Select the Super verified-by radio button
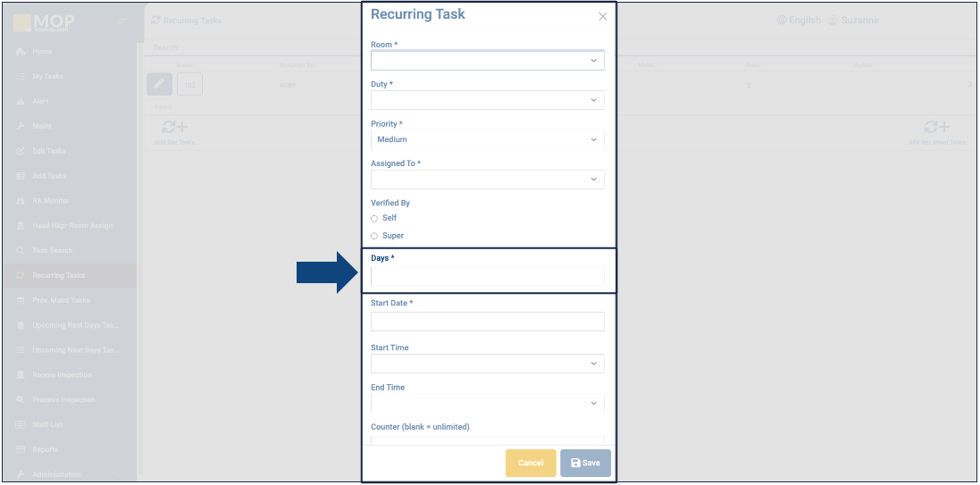The width and height of the screenshot is (980, 485). pyautogui.click(x=374, y=236)
